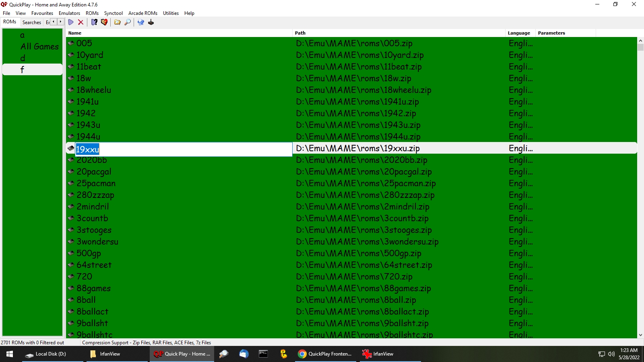
Task: Select sidebar item 'a'
Action: pos(23,35)
